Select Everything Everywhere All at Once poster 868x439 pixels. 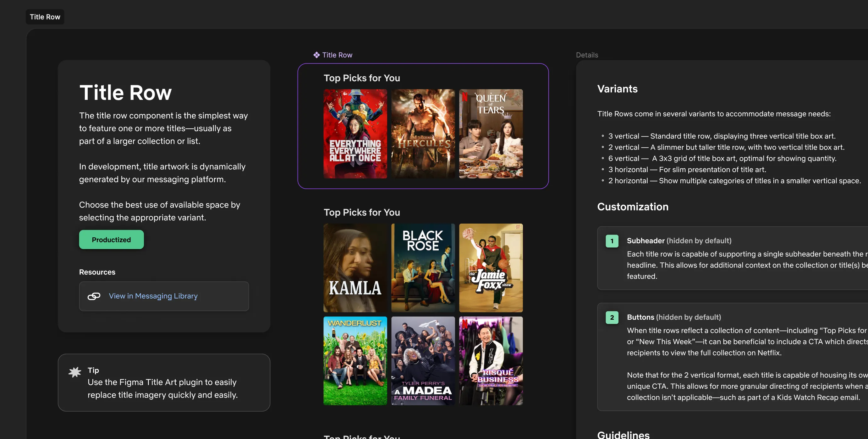click(355, 134)
